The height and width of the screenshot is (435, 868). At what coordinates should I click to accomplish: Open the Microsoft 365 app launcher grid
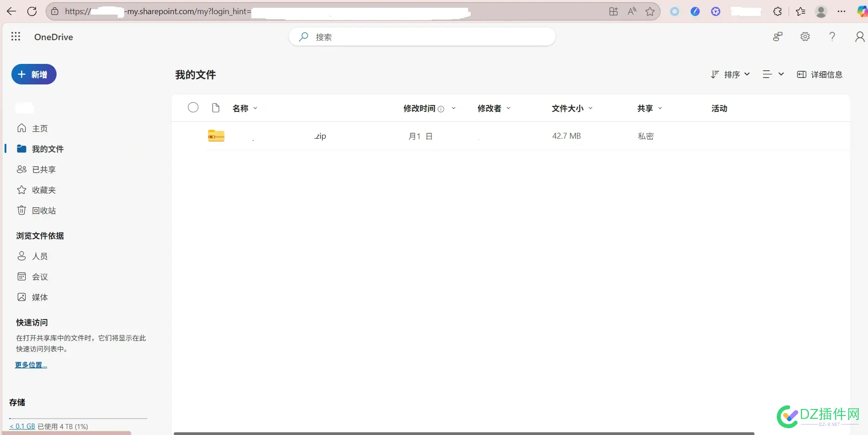tap(16, 37)
